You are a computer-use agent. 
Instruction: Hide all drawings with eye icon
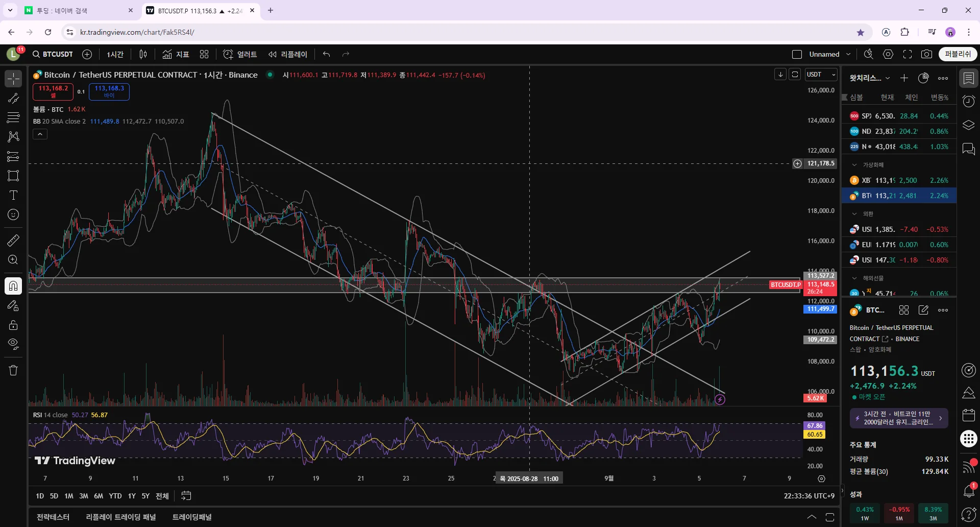coord(13,344)
